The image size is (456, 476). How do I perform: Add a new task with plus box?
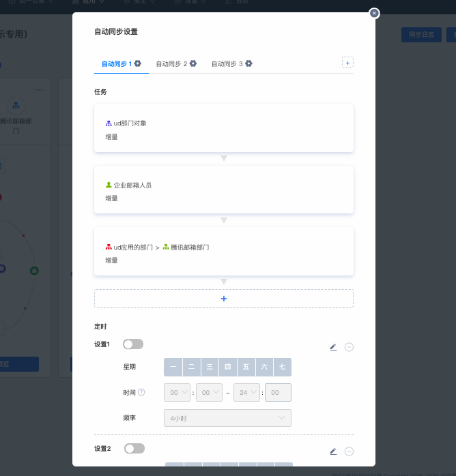point(224,299)
